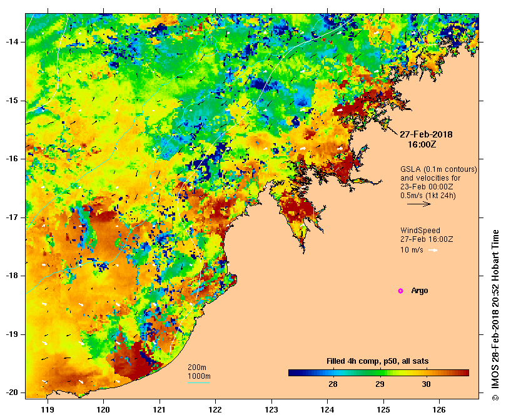
Task: Click the '-20' latitude axis label
Action: pos(12,392)
